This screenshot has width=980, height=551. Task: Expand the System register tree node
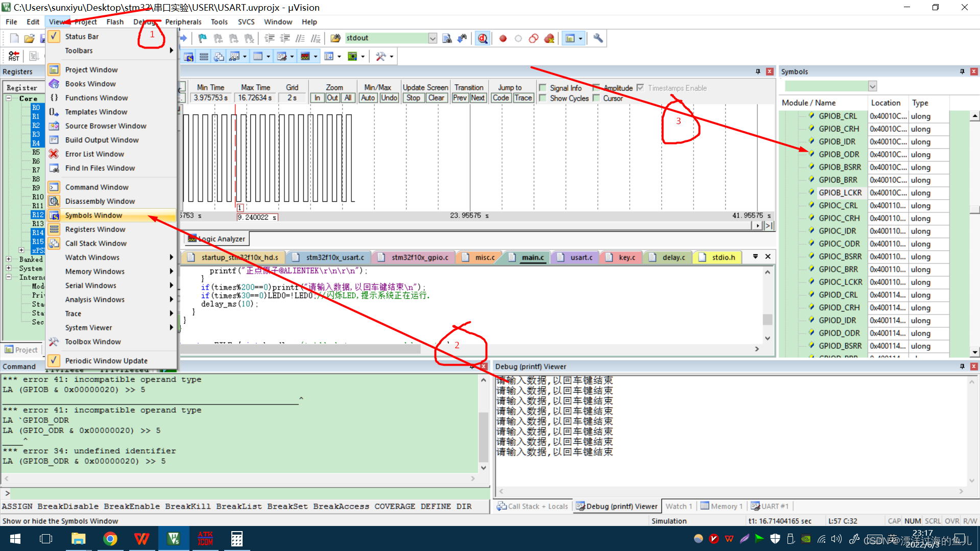(9, 268)
